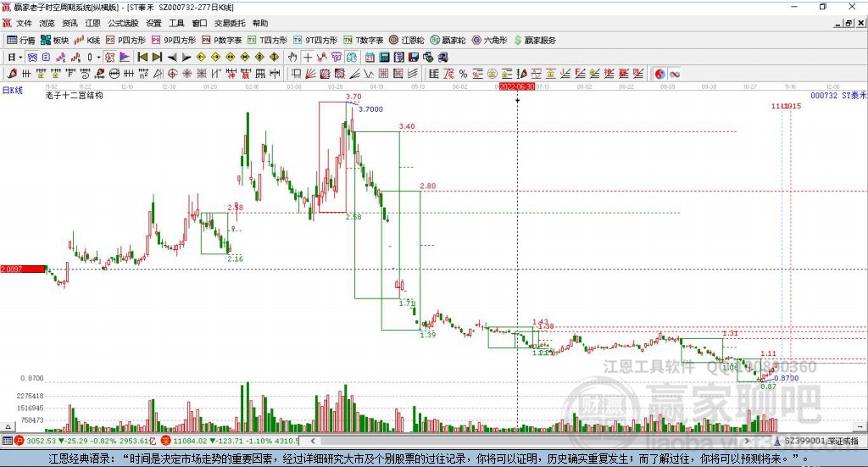Open the 六角形 hexagon tool
This screenshot has width=868, height=467.
[489, 40]
